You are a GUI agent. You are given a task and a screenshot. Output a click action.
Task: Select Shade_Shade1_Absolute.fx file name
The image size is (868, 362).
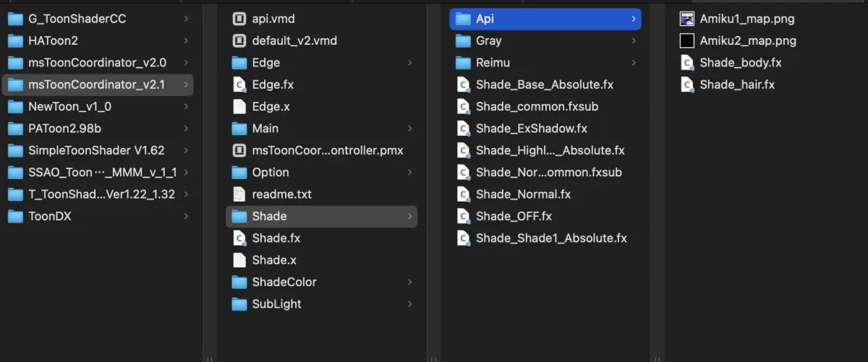click(x=551, y=238)
